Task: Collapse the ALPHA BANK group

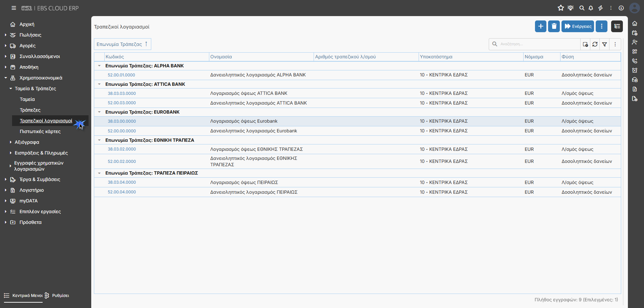Action: coord(99,66)
